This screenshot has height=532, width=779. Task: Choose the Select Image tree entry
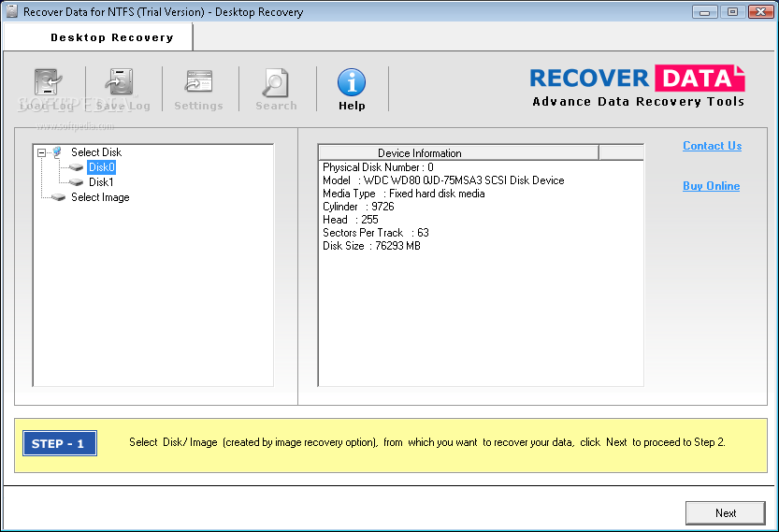(100, 197)
